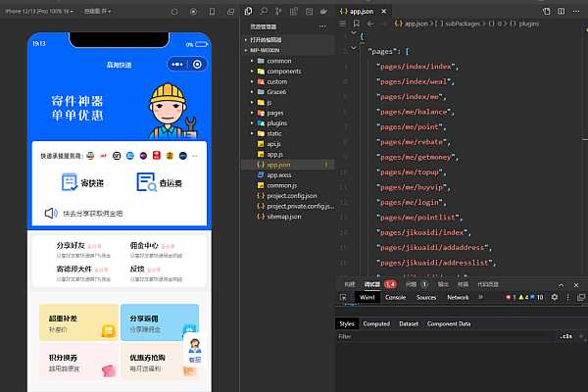The image size is (588, 392).
Task: Click the mini program capsule close target icon
Action: point(197,65)
